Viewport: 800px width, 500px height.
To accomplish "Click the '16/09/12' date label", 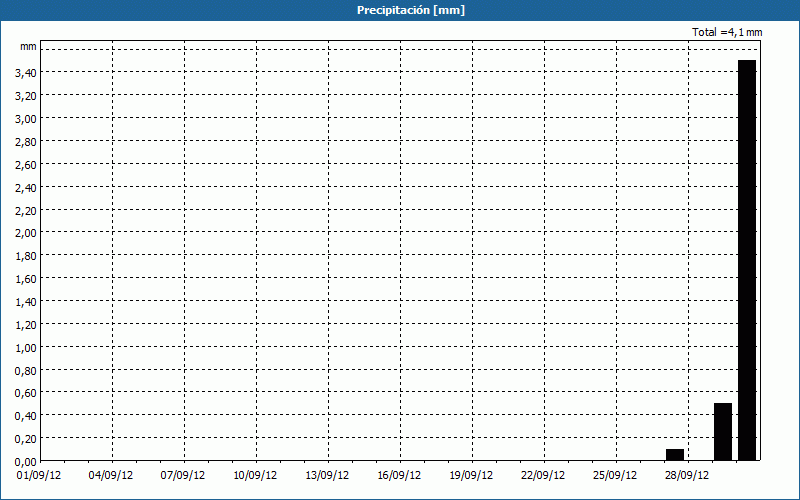I will point(399,475).
